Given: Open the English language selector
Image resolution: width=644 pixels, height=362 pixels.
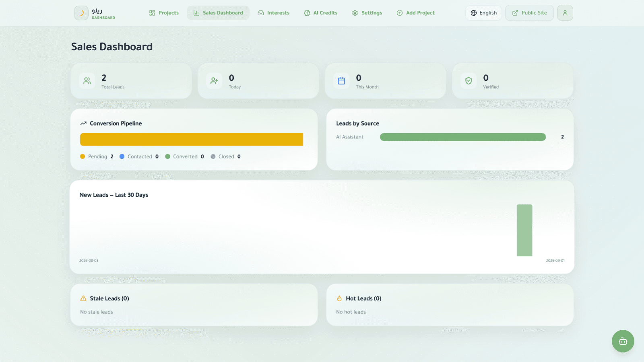Looking at the screenshot, I should (x=483, y=13).
